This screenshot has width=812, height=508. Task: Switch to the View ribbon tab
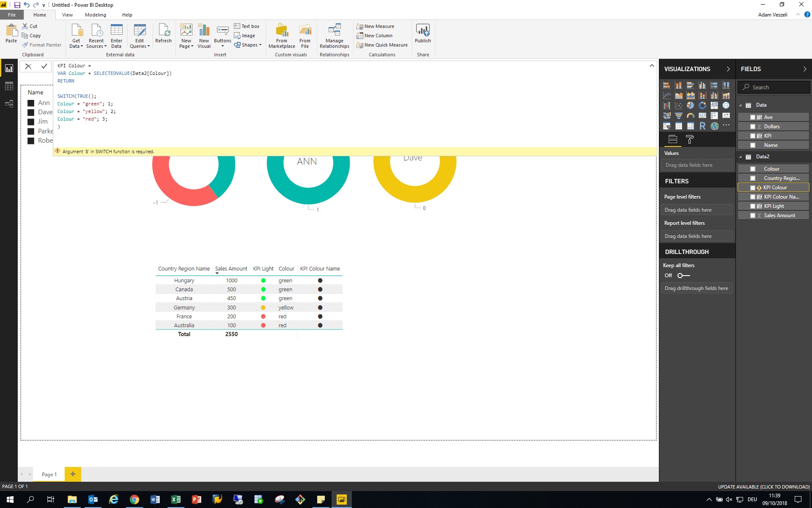pyautogui.click(x=67, y=15)
